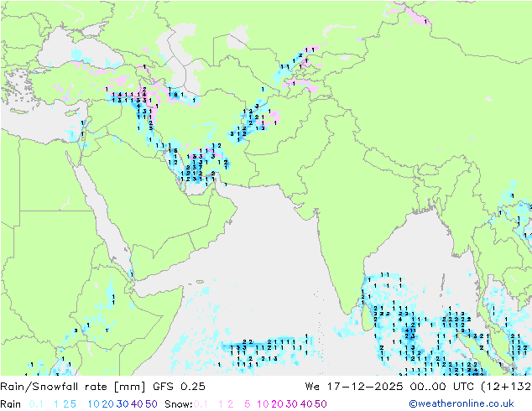The height and width of the screenshot is (411, 532).
Task: Pick the rain legend value 5
Action: coord(74,403)
